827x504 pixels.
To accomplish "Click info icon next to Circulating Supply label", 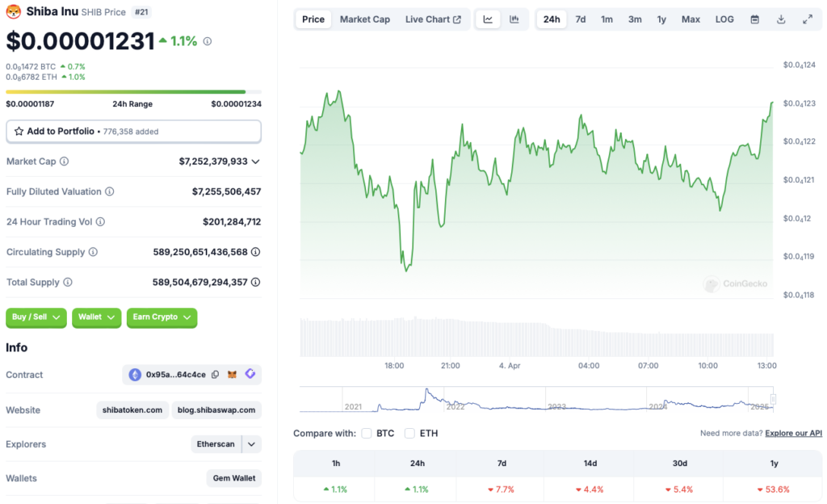I will click(x=93, y=252).
